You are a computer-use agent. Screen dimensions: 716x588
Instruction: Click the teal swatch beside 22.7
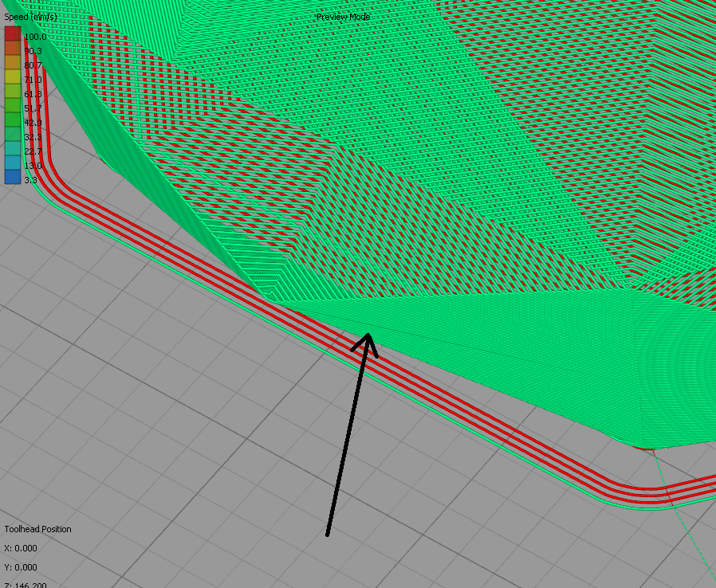[13, 149]
